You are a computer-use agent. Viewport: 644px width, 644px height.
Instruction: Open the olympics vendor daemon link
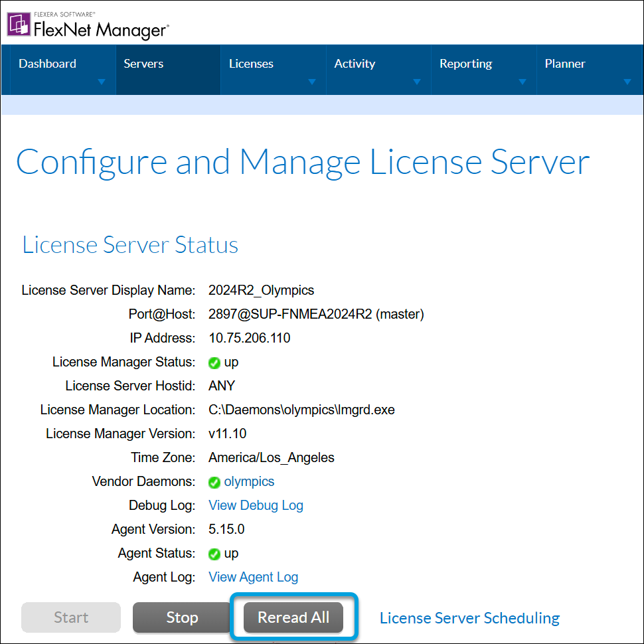249,481
